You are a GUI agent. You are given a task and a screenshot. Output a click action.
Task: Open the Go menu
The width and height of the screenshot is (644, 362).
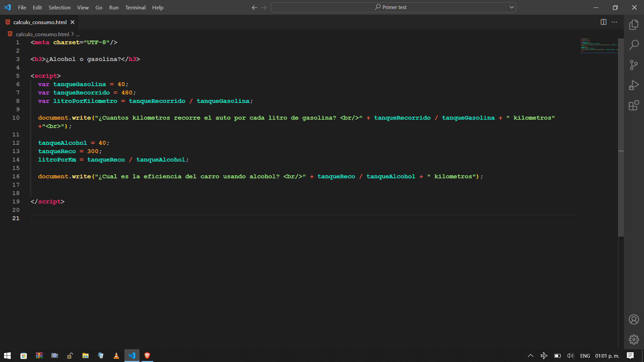click(x=99, y=7)
